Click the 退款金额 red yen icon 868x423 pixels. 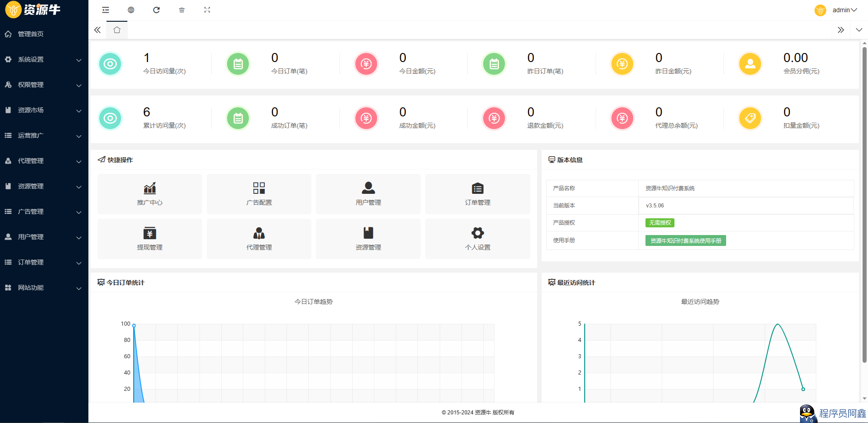(x=494, y=118)
